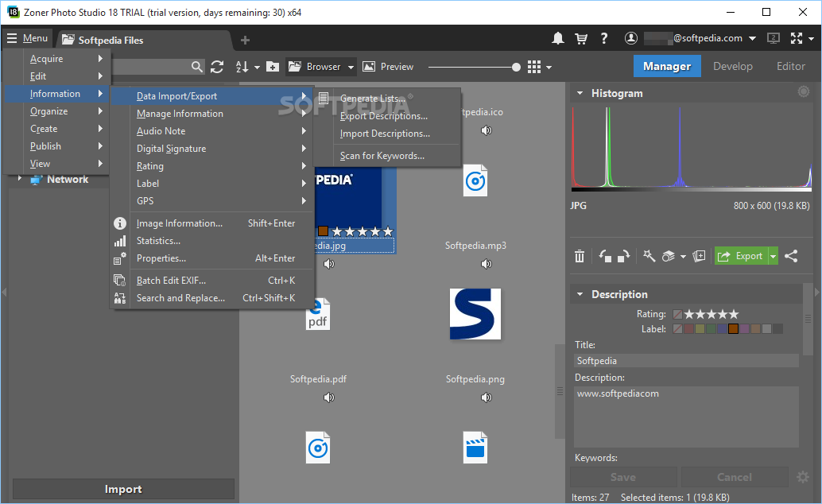Click the batch filter stack icon
Image resolution: width=822 pixels, height=504 pixels.
[668, 257]
